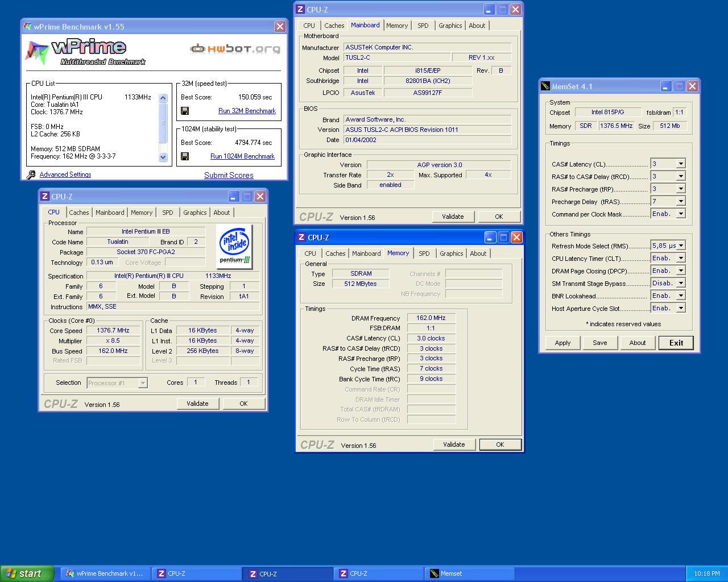Switch to wPrime Benchmark in the taskbar

(x=105, y=573)
